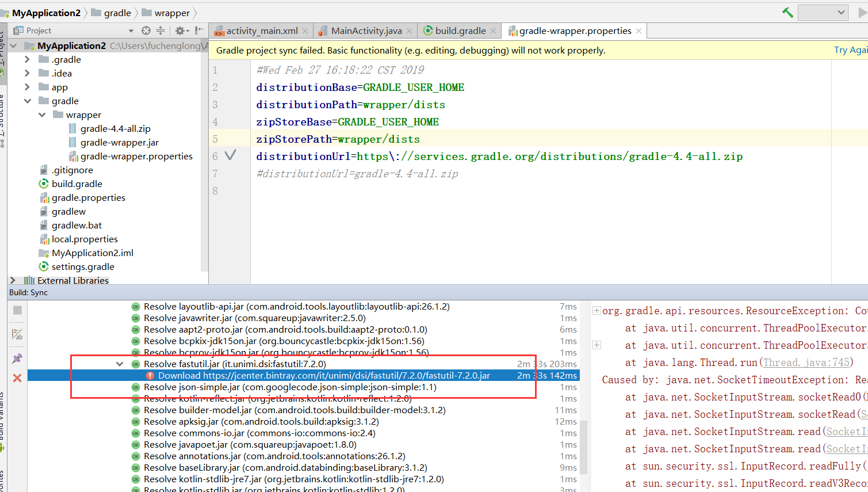Close the gradle-wrapper.properties tab
This screenshot has height=492, width=868.
click(638, 30)
